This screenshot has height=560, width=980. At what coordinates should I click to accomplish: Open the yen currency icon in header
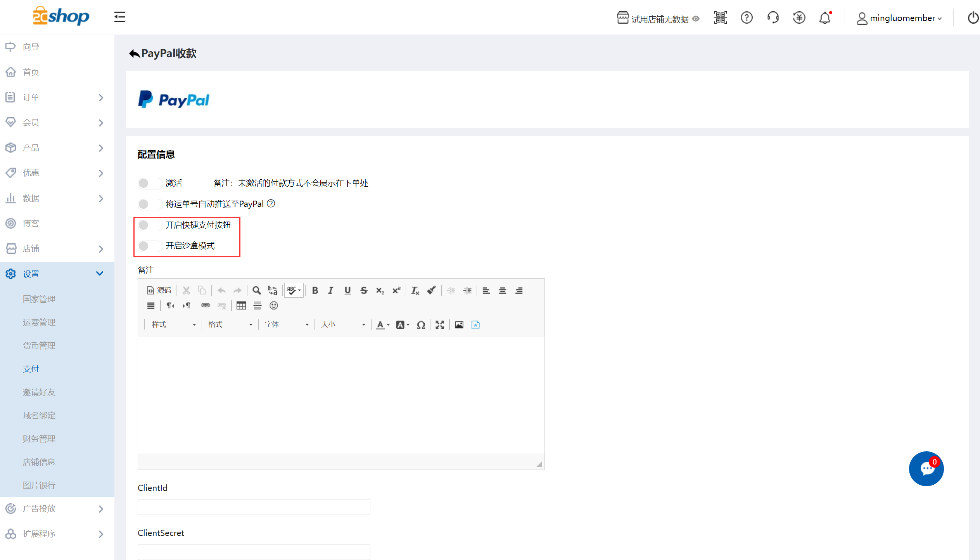click(x=799, y=17)
